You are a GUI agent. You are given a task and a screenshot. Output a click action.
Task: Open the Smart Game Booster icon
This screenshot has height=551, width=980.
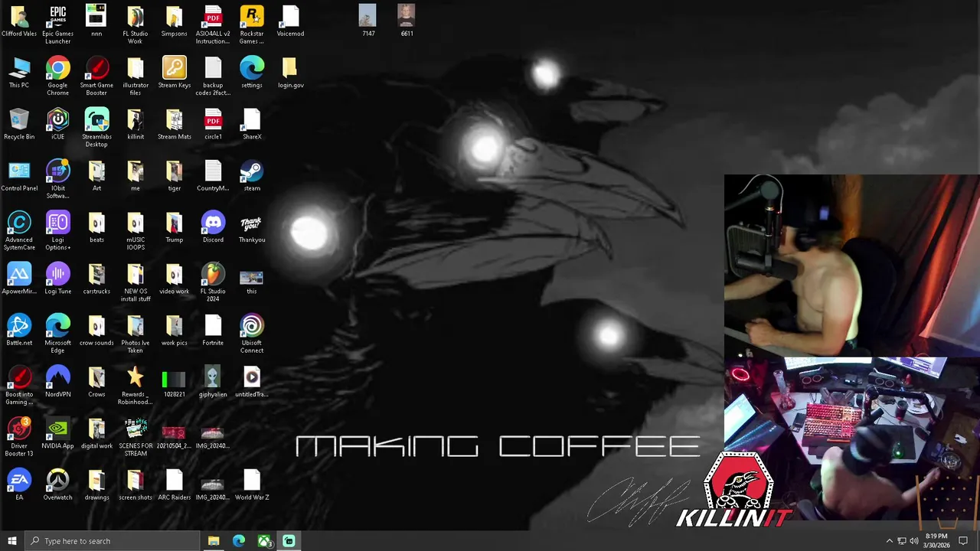tap(96, 68)
